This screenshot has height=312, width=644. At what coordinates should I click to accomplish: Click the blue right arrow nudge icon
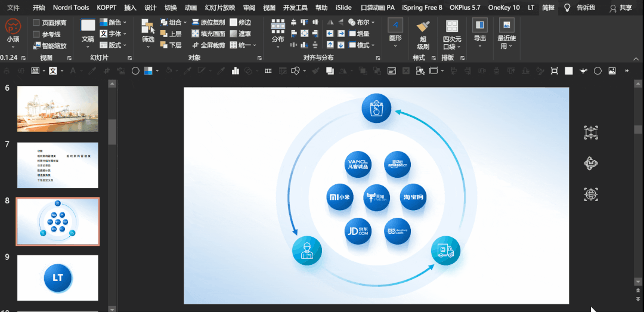(x=341, y=34)
